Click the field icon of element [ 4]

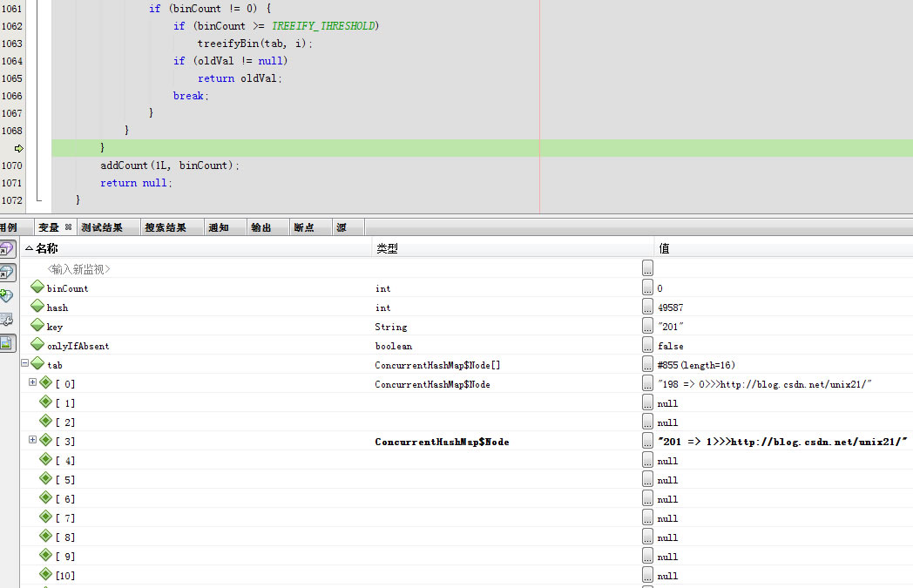[46, 459]
